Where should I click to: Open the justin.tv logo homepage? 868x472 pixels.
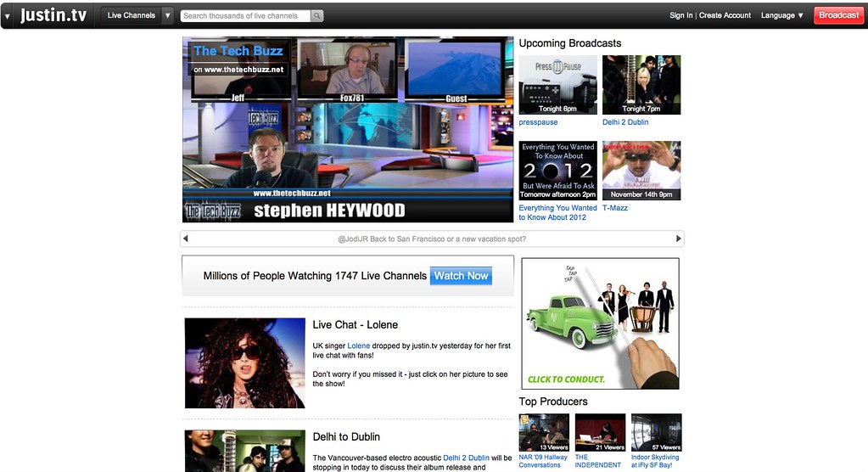click(x=53, y=15)
